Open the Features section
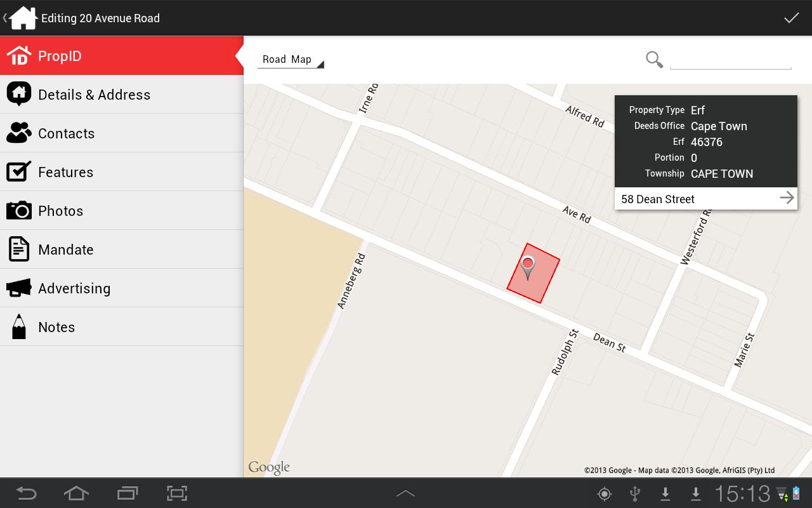 pos(122,171)
